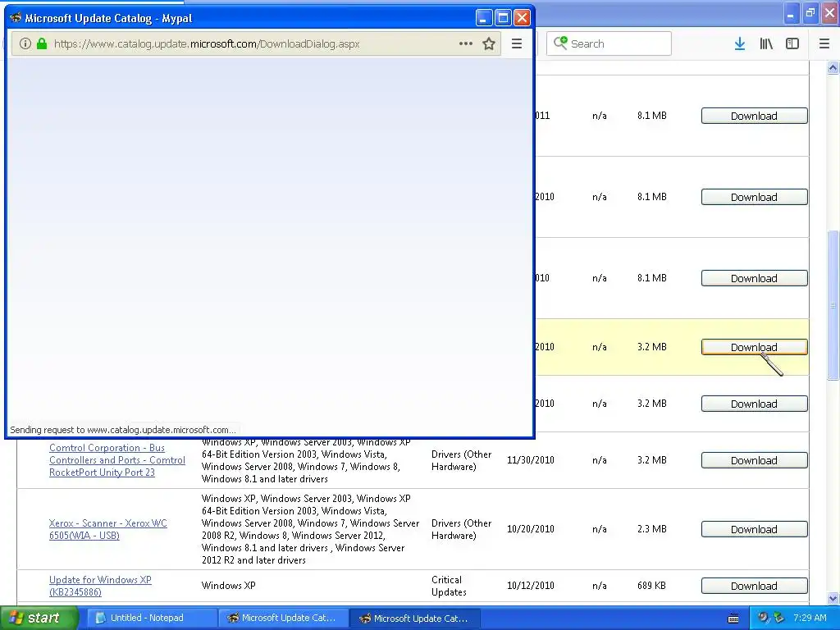Click Download for middle 8.1 MB row ending 2010
Viewport: 840px width, 630px height.
[x=755, y=197]
